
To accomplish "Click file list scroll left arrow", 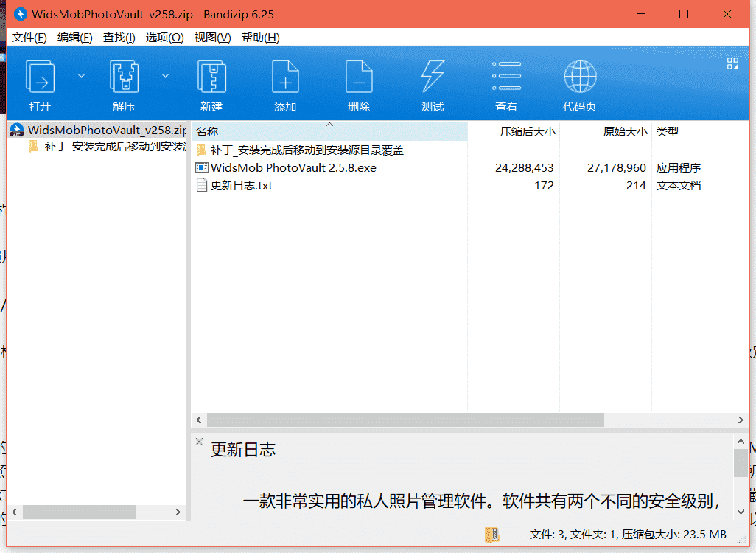I will tap(199, 420).
